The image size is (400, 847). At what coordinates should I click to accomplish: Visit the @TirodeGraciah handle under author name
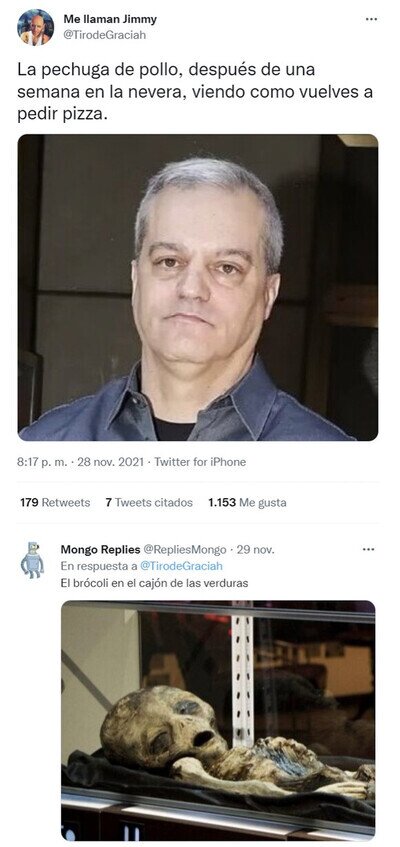click(x=105, y=35)
